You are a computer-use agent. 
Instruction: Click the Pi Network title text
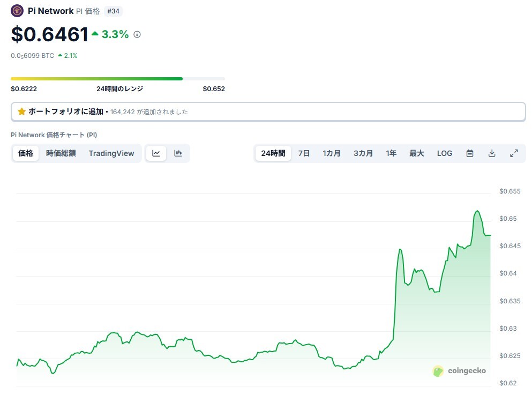[50, 11]
